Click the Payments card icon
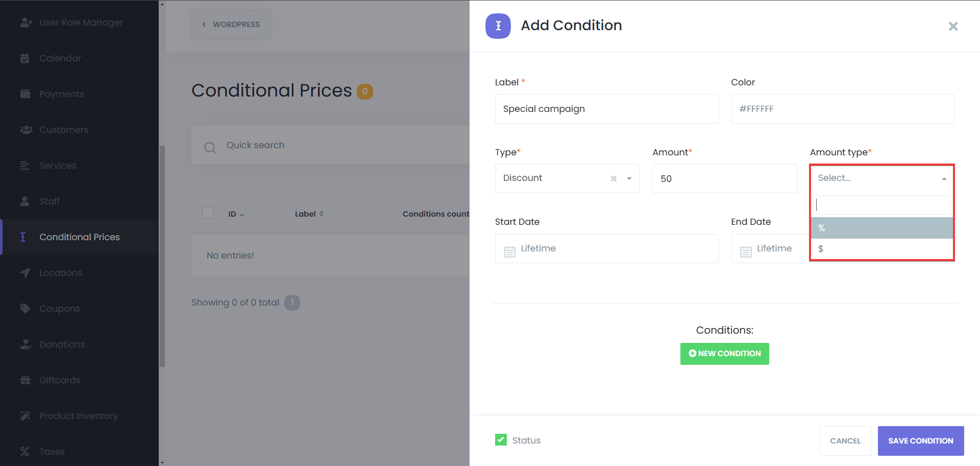The width and height of the screenshot is (980, 466). [x=25, y=94]
